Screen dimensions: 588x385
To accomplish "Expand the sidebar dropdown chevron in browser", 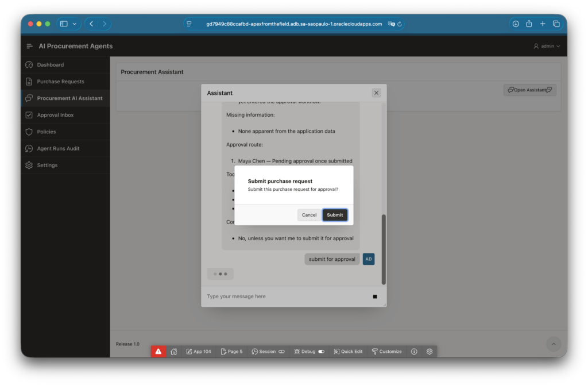I will pyautogui.click(x=75, y=24).
